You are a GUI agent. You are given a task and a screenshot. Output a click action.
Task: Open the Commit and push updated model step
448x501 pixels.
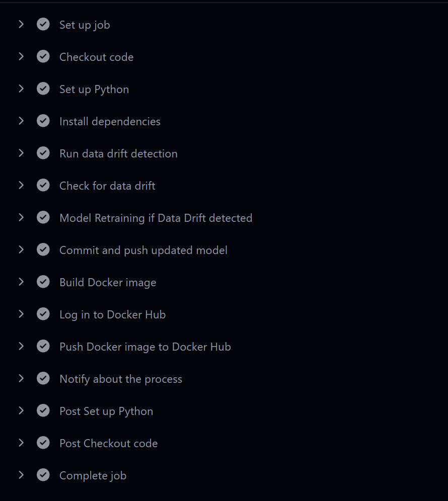point(143,250)
